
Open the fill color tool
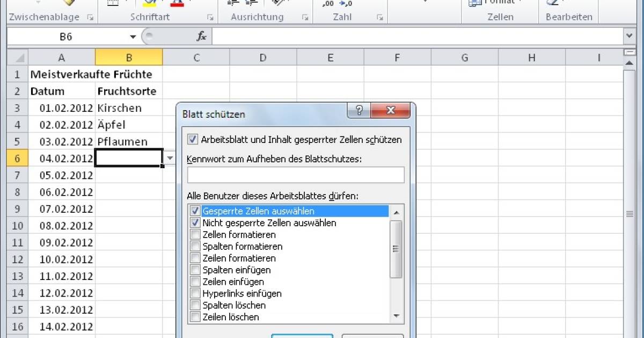point(149,4)
